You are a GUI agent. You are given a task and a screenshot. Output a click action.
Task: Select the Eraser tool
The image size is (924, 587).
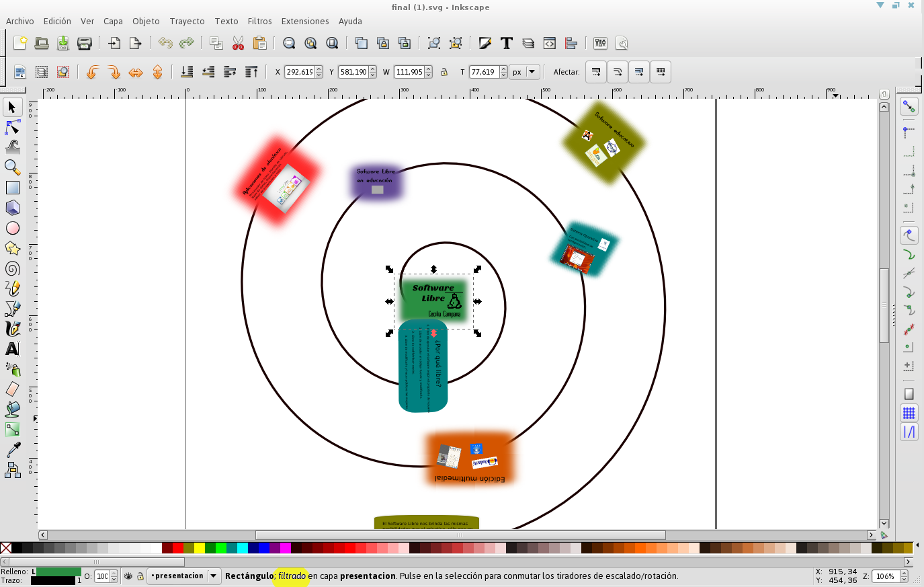coord(12,389)
